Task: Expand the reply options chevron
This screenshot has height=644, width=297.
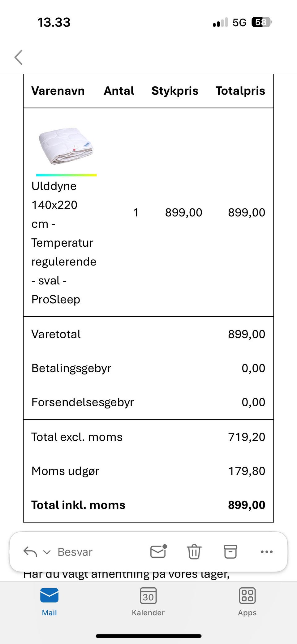Action: coord(47,552)
